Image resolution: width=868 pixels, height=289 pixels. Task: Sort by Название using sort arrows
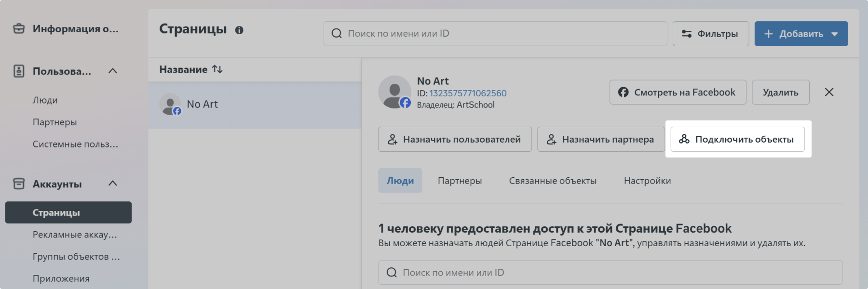click(x=217, y=69)
